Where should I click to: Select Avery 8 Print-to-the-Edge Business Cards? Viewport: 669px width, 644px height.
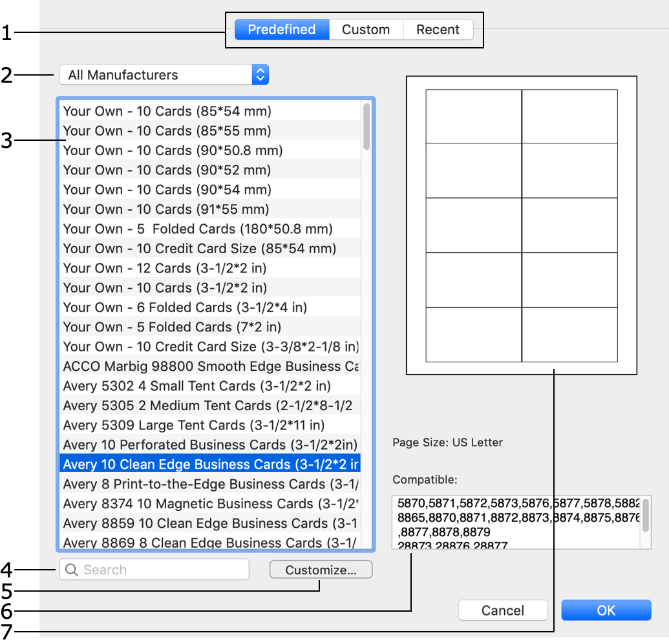[210, 484]
